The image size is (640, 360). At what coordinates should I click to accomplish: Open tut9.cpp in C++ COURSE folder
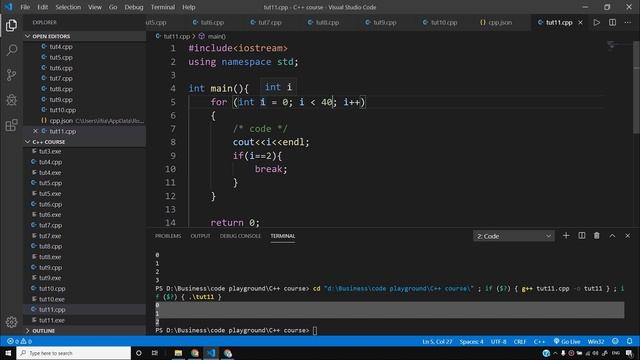(50, 267)
